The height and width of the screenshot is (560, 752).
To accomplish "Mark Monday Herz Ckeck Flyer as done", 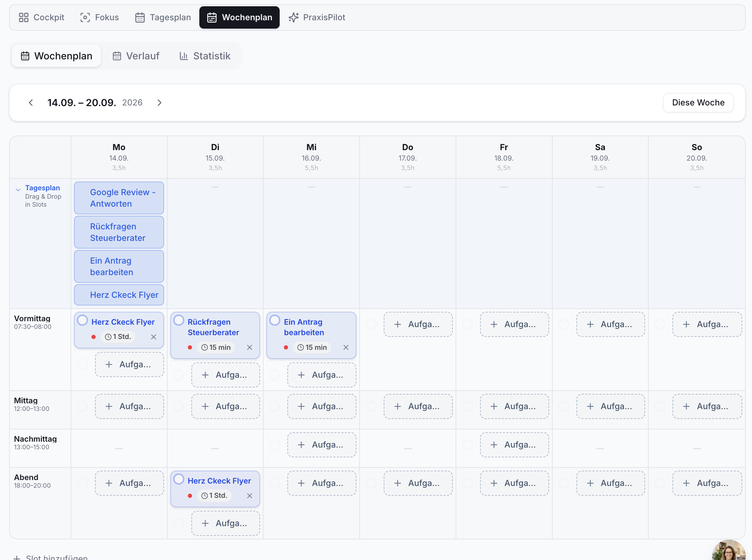I will click(82, 320).
